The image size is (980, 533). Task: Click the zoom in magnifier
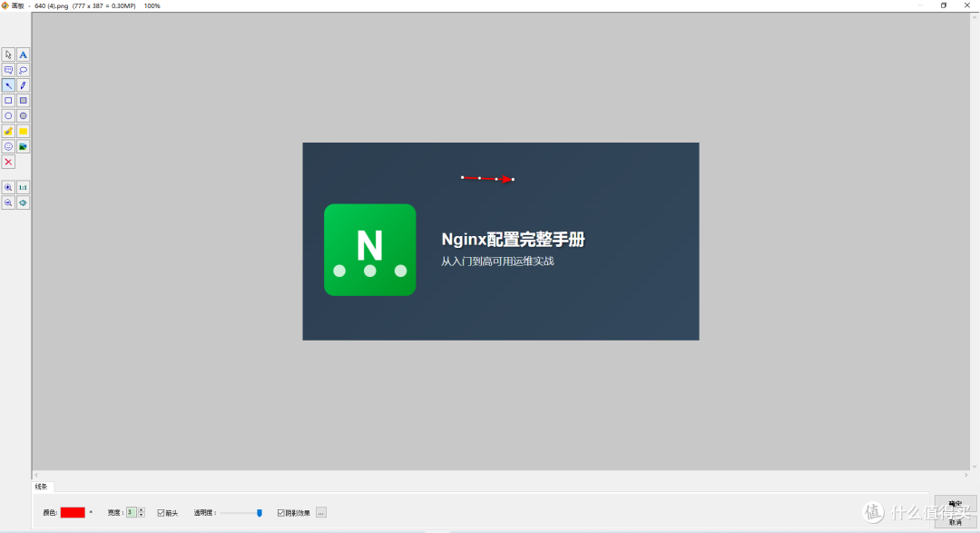8,188
